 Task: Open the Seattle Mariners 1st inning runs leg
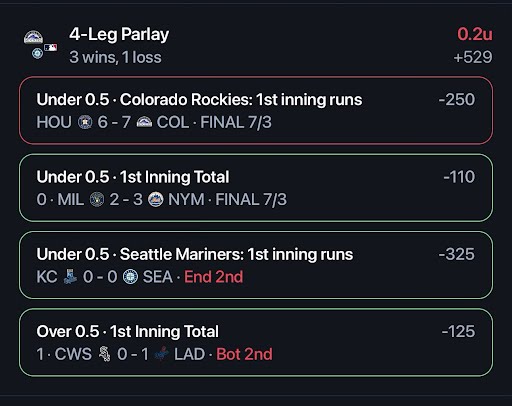[x=256, y=265]
